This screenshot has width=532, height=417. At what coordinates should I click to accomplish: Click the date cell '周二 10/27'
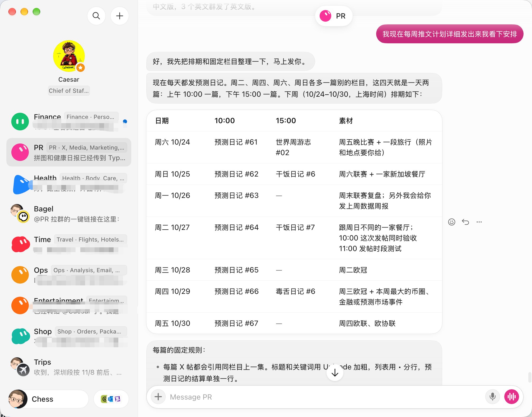(172, 228)
